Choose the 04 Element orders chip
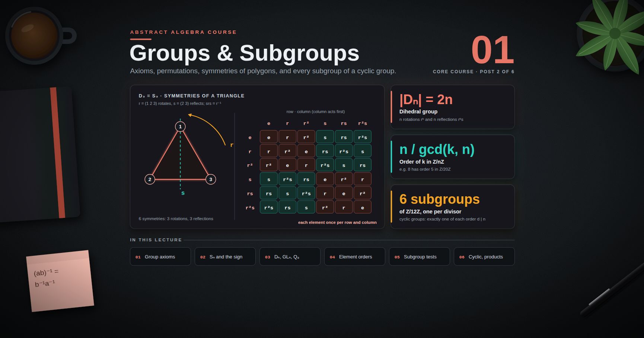 tap(355, 257)
